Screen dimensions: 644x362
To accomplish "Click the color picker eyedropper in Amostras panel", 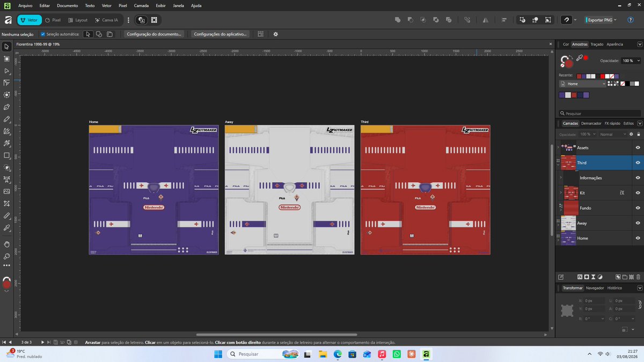I will pyautogui.click(x=580, y=57).
